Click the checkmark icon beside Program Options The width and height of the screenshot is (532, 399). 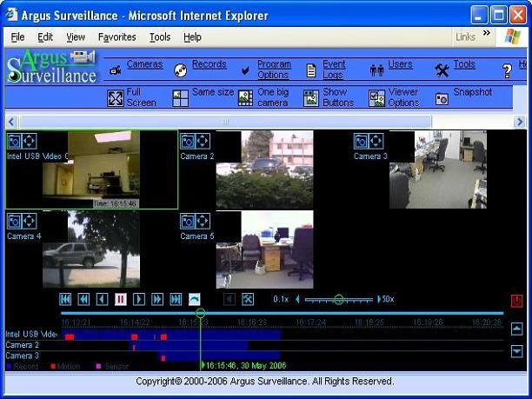point(246,70)
